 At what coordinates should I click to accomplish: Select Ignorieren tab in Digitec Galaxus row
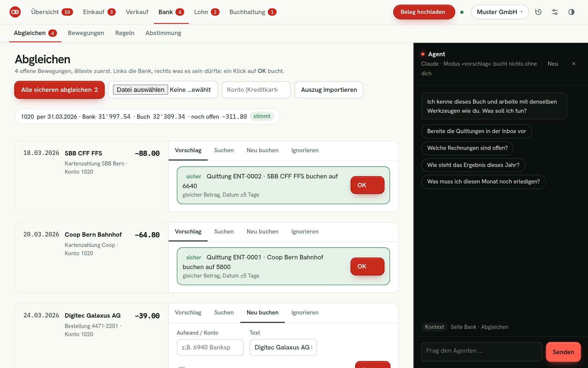point(305,313)
